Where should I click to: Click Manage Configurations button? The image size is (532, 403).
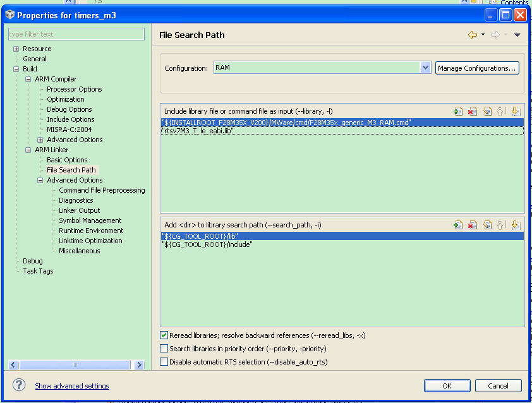pyautogui.click(x=476, y=68)
